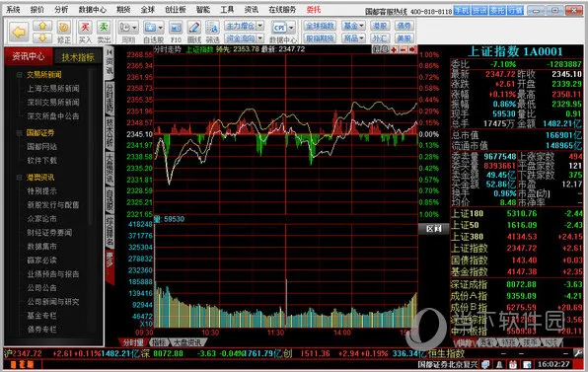Click the blue 手机 button
588x372 pixels.
[x=462, y=11]
